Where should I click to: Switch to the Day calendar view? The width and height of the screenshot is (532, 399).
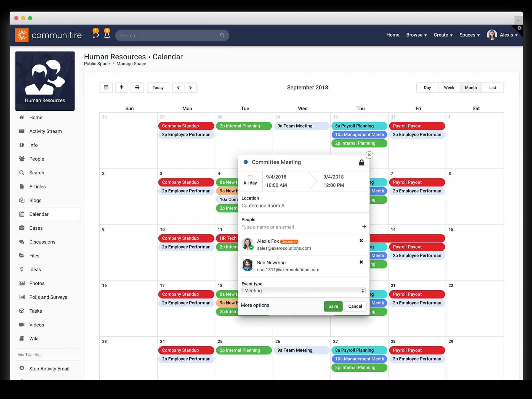427,87
